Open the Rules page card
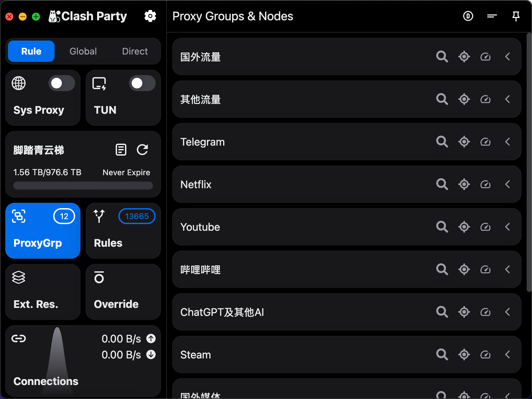532x399 pixels. click(123, 231)
